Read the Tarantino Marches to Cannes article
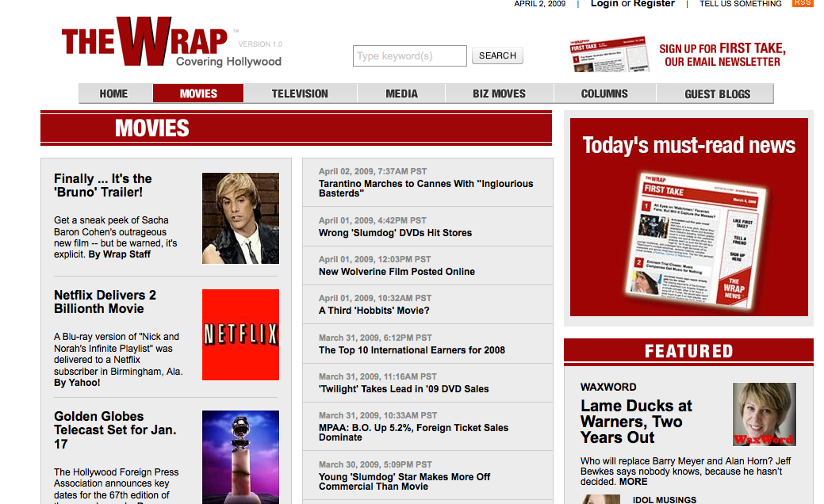Screen dimensions: 824x504 (426, 188)
